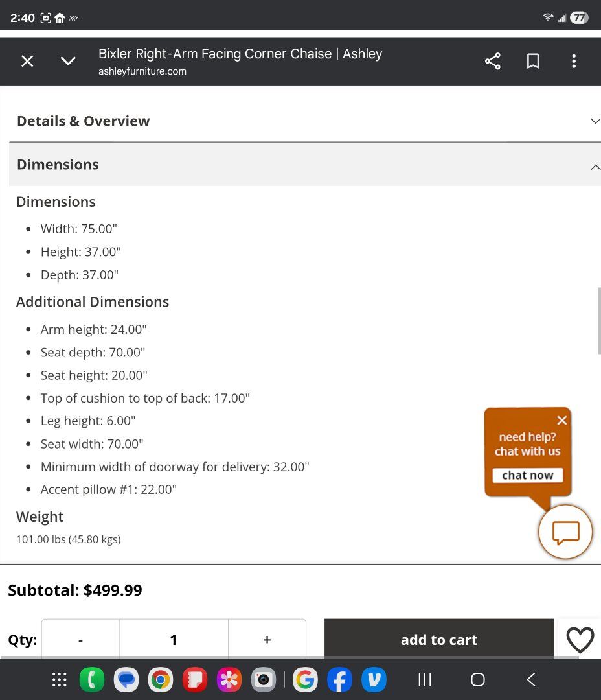Expand the Details & Overview section
The width and height of the screenshot is (601, 700).
[x=304, y=121]
